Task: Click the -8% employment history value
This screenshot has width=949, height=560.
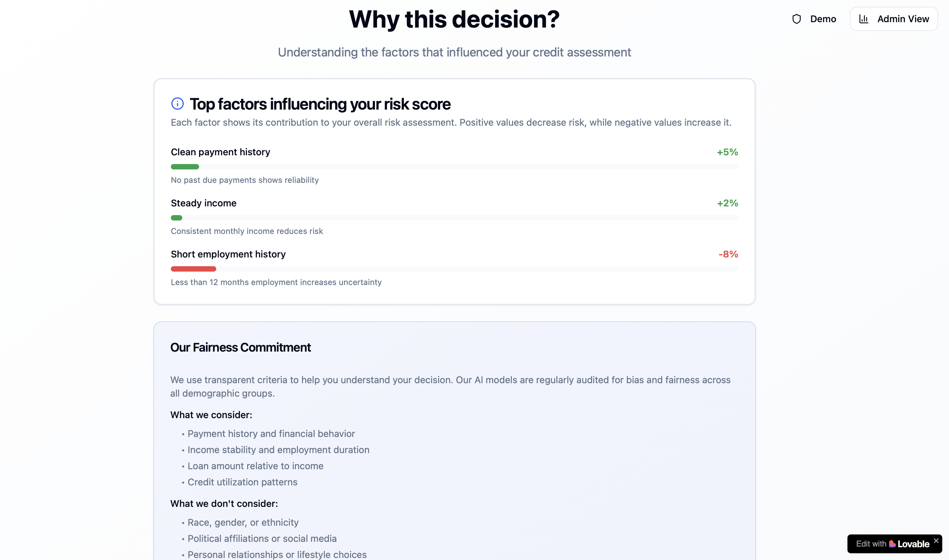Action: tap(728, 254)
